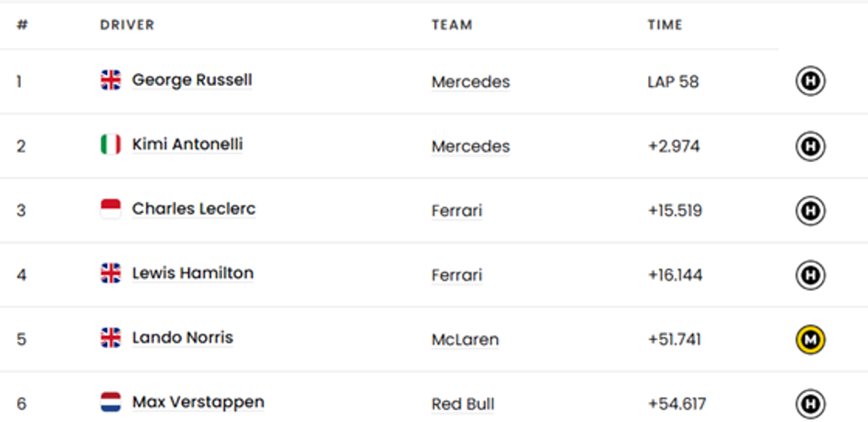This screenshot has height=422, width=868.
Task: Click hard tyre icon in Charles Leclerc's row
Action: click(810, 211)
